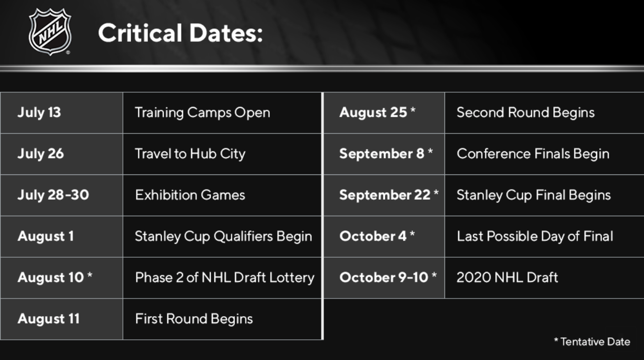Click Phase 2 of NHL Draft Lottery
Screen dimensions: 644x360
(x=224, y=277)
